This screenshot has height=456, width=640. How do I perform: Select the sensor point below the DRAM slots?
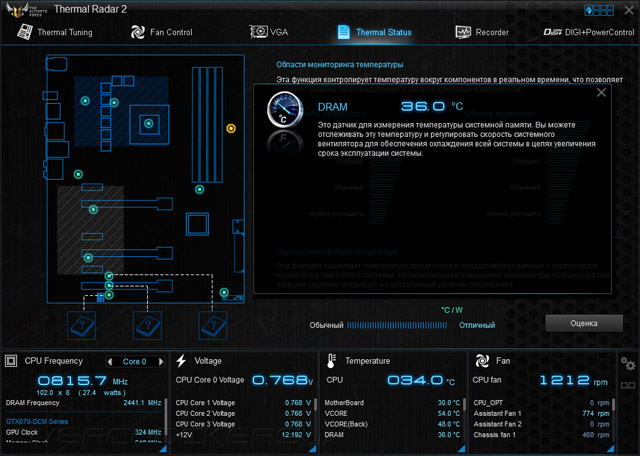[x=199, y=189]
